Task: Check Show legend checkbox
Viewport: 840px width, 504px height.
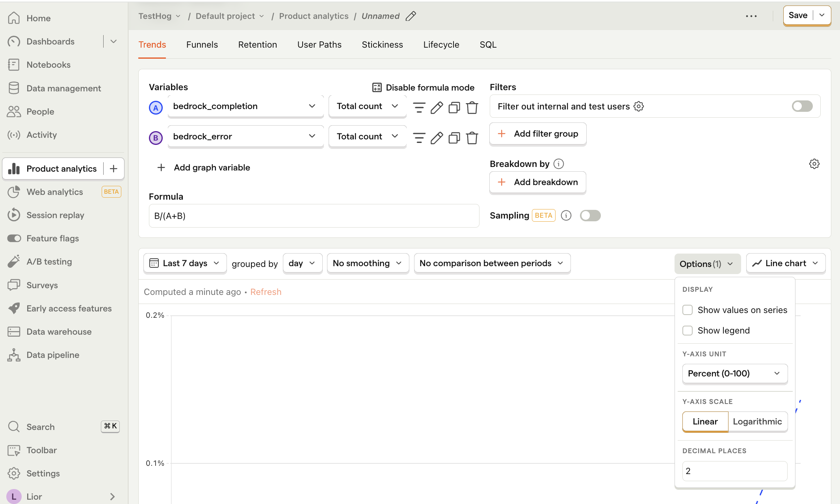Action: [x=688, y=330]
